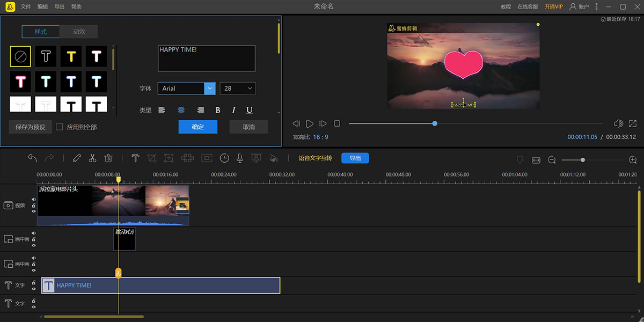Click the preview playback progress slider handle
Viewport: 644px width, 322px height.
435,123
